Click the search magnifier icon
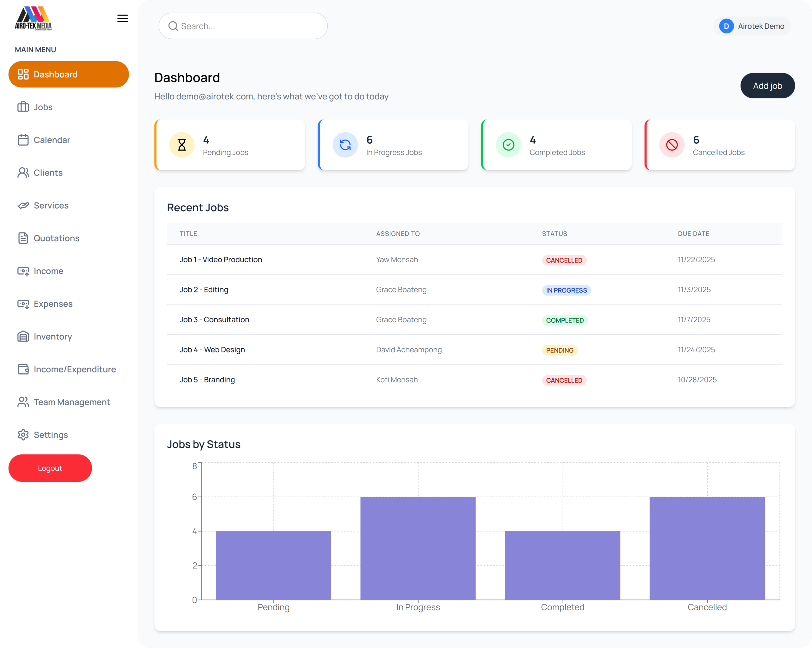The image size is (812, 648). (x=173, y=26)
